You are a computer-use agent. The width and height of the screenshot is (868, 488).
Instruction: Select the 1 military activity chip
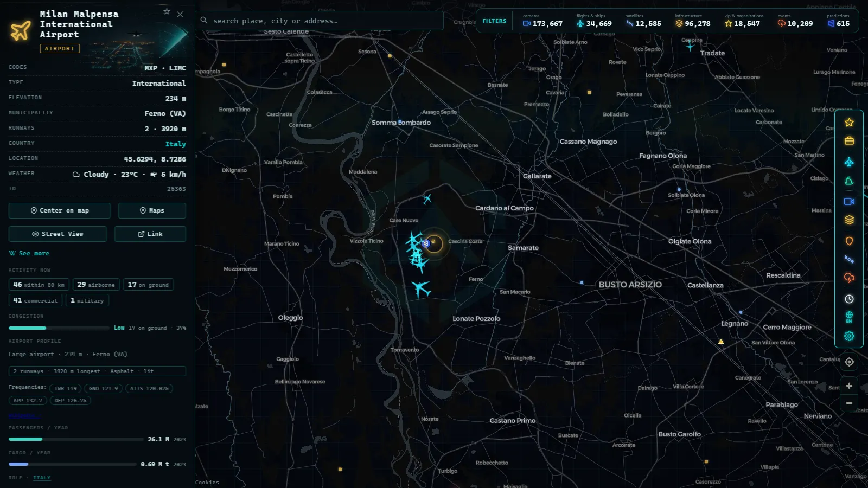coord(87,300)
